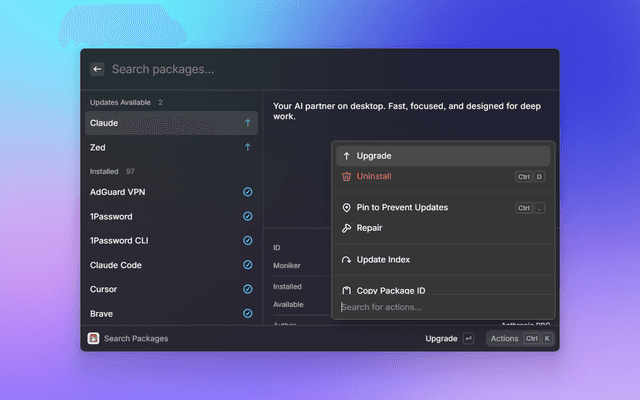Click the installed checkmark beside Cursor
The height and width of the screenshot is (400, 640).
[x=247, y=289]
